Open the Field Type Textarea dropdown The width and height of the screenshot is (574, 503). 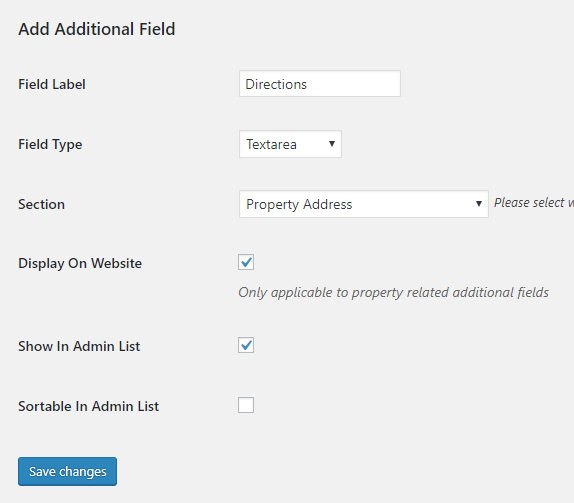290,144
